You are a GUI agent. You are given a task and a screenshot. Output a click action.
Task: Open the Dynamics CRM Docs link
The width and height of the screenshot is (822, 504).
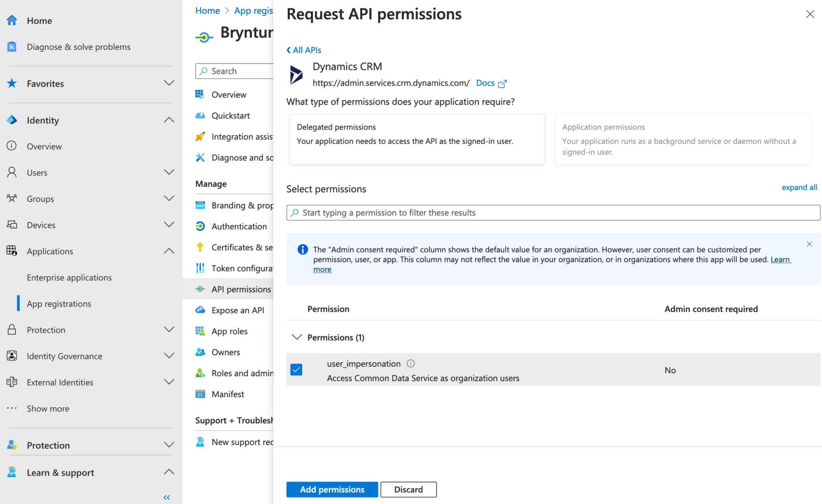coord(491,83)
